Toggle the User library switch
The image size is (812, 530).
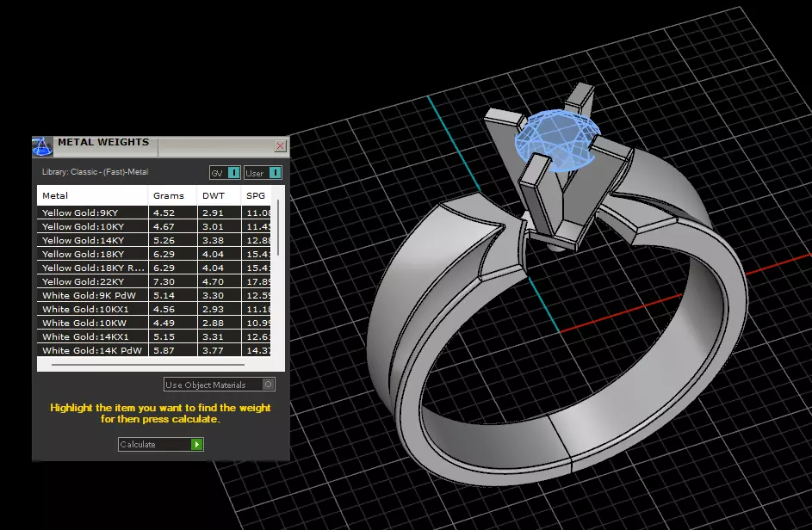coord(263,173)
